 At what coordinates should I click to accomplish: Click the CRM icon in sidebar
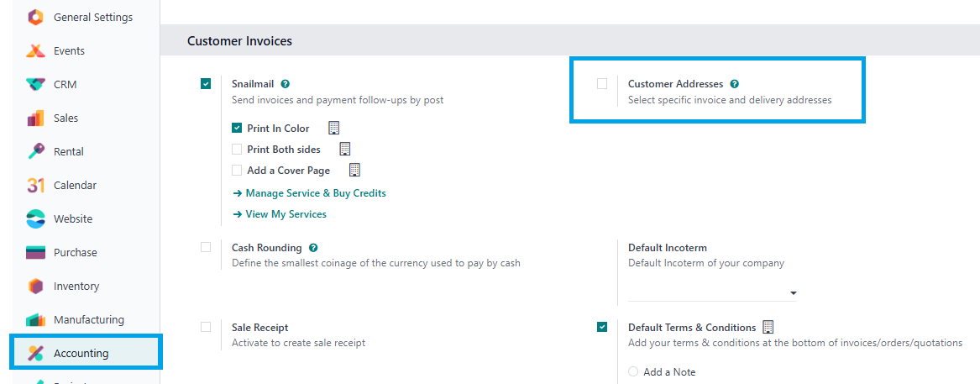click(35, 84)
